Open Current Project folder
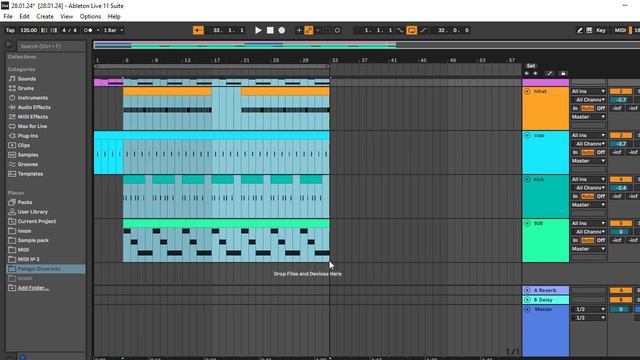Image resolution: width=640 pixels, height=360 pixels. coord(37,221)
